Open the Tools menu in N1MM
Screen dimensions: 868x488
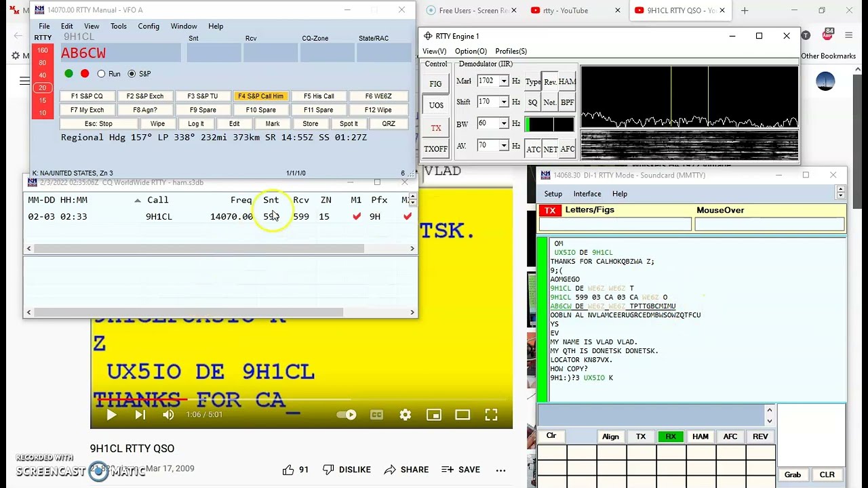pos(119,26)
